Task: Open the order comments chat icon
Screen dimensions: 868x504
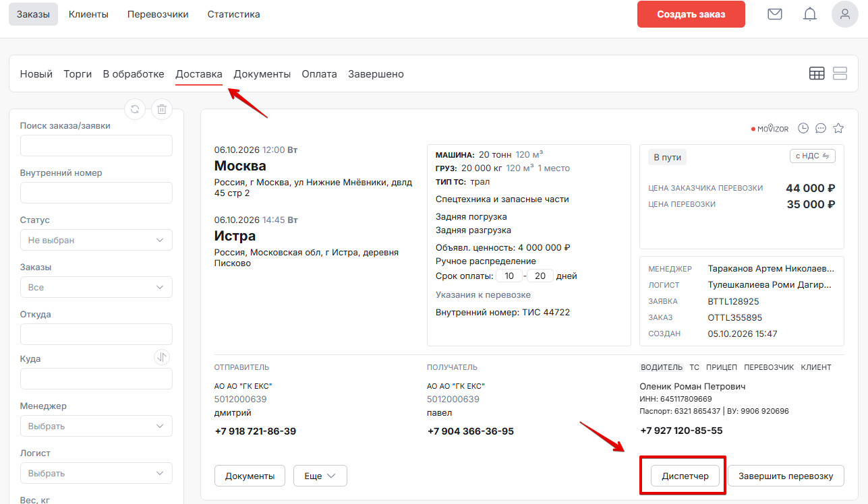Action: coord(821,128)
